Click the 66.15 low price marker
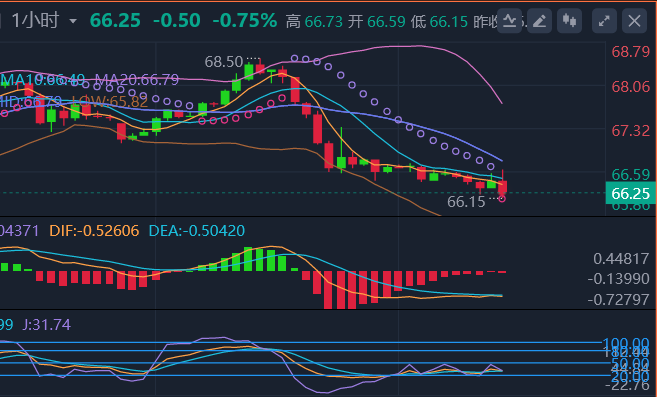The width and height of the screenshot is (657, 397). coord(466,202)
